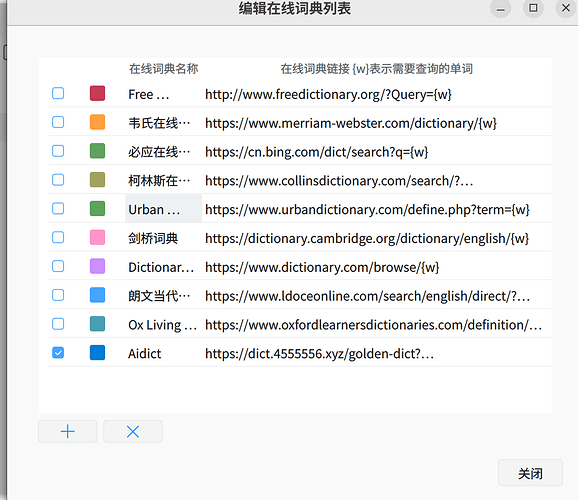Maximize the dictionary list editor window
The height and width of the screenshot is (500, 578).
[x=533, y=8]
